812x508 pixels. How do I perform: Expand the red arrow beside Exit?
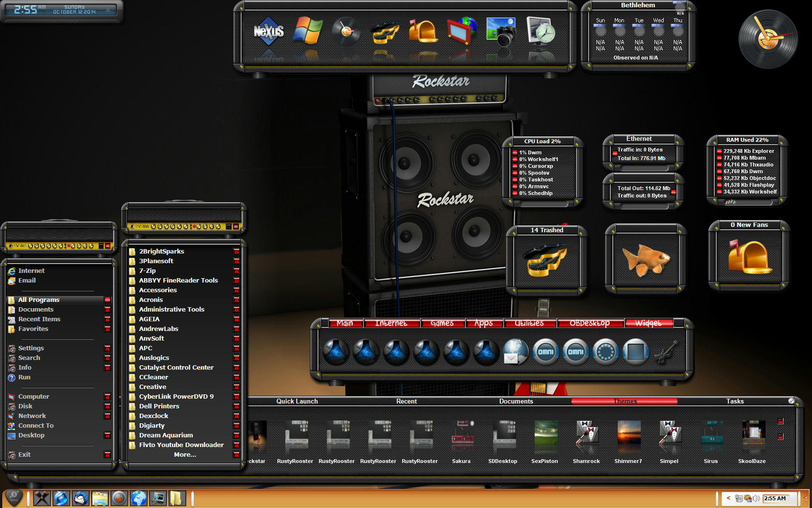(x=107, y=455)
